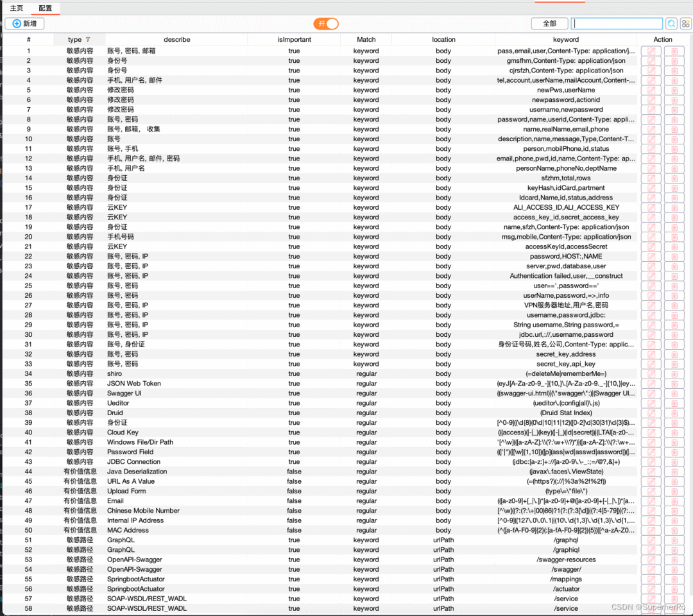Viewport: 693px width, 616px height.
Task: Focus the search input field
Action: pyautogui.click(x=617, y=23)
